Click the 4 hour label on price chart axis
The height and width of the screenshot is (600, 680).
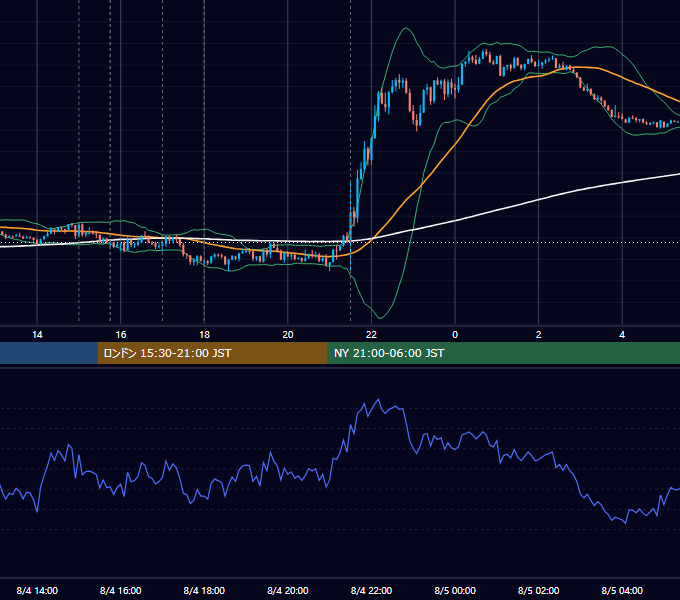click(622, 335)
